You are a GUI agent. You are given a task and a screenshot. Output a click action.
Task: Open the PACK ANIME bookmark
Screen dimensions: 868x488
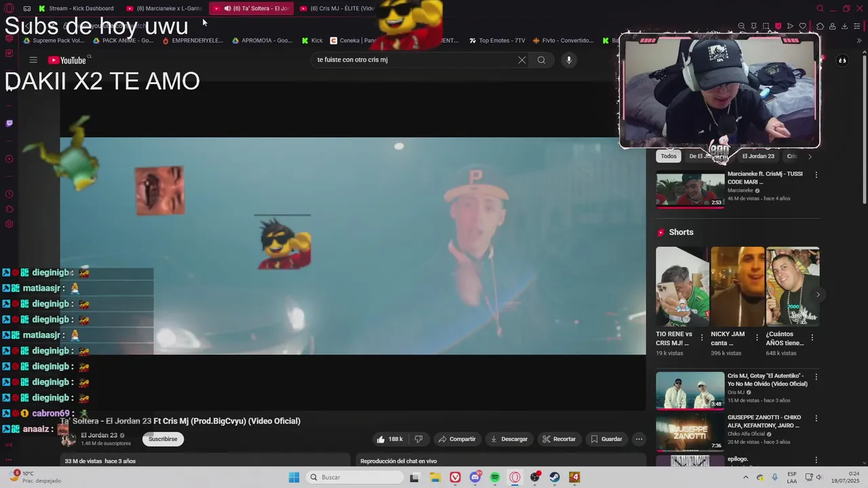click(x=123, y=41)
